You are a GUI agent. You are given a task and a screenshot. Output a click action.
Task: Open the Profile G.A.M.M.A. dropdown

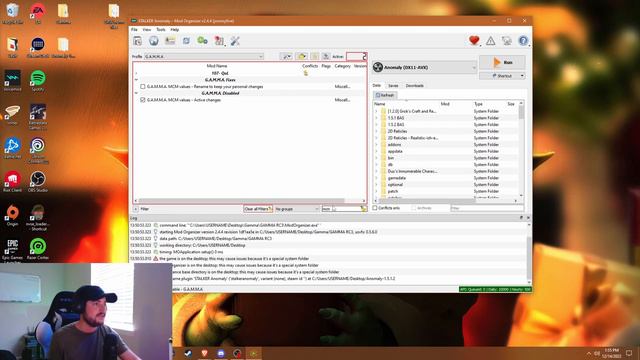[204, 56]
